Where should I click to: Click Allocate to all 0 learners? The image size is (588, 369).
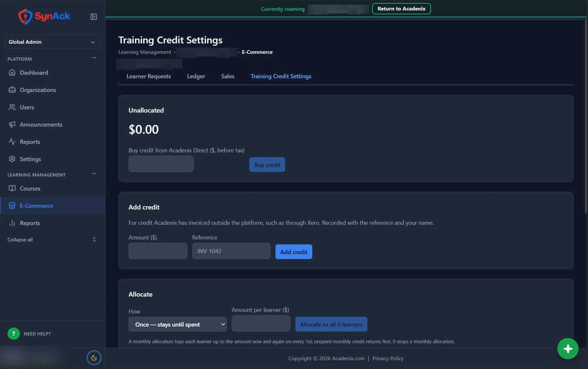tap(331, 324)
